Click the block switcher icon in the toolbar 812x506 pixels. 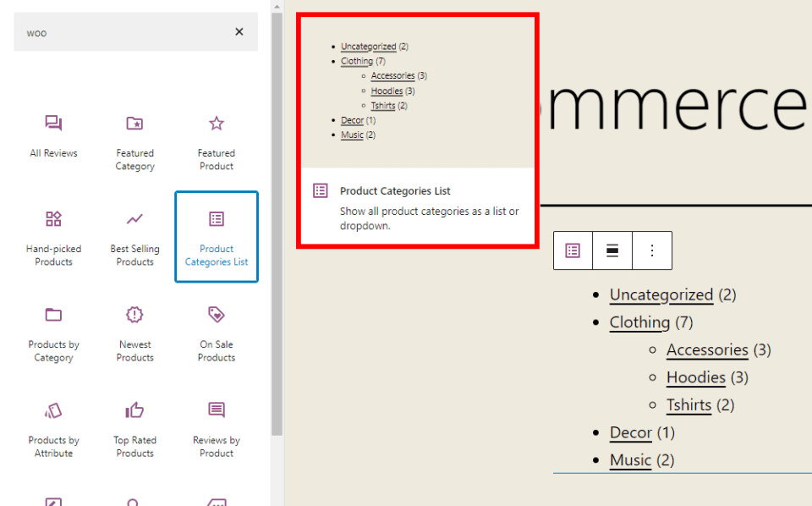[573, 250]
